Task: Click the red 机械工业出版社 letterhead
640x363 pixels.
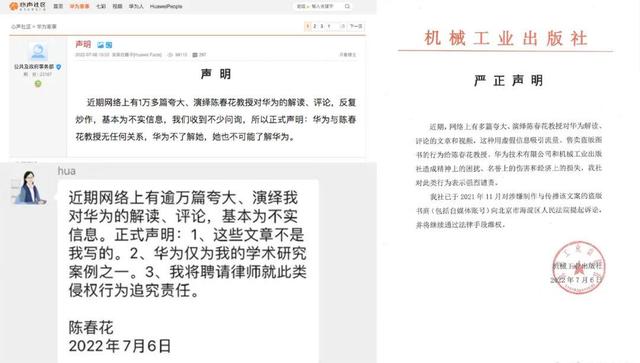Action: (506, 38)
